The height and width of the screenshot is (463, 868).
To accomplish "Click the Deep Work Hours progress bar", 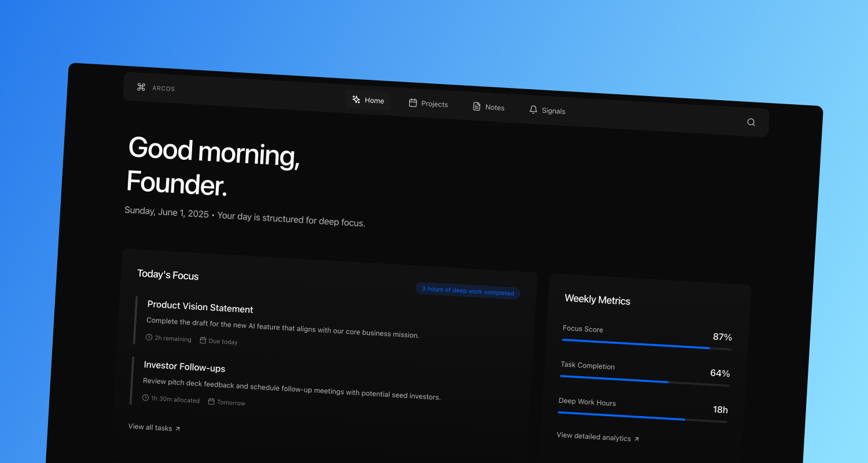I will [642, 417].
